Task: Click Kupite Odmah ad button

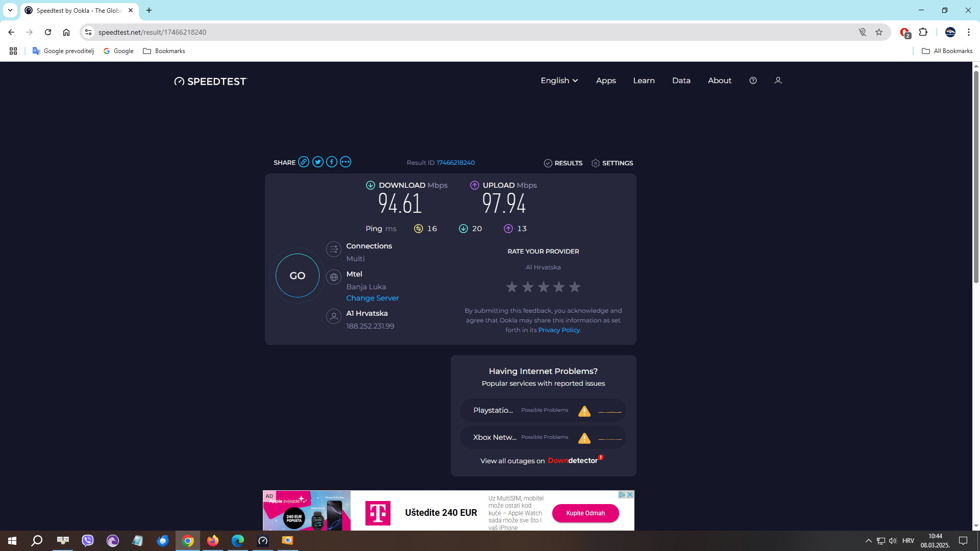Action: [585, 513]
